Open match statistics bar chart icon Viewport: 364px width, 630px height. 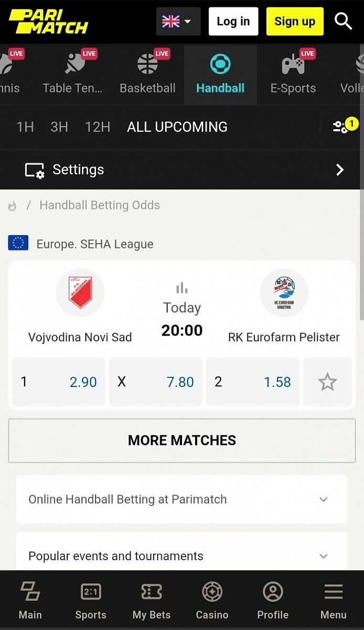tap(182, 288)
